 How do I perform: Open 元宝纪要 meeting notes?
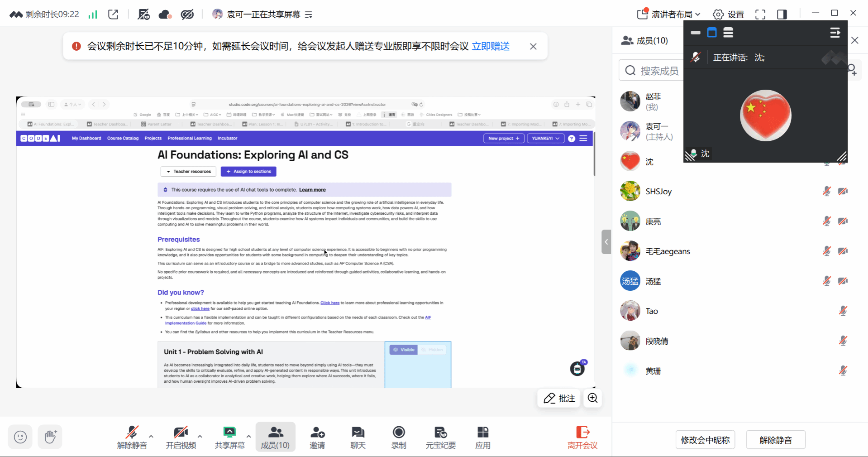tap(441, 438)
